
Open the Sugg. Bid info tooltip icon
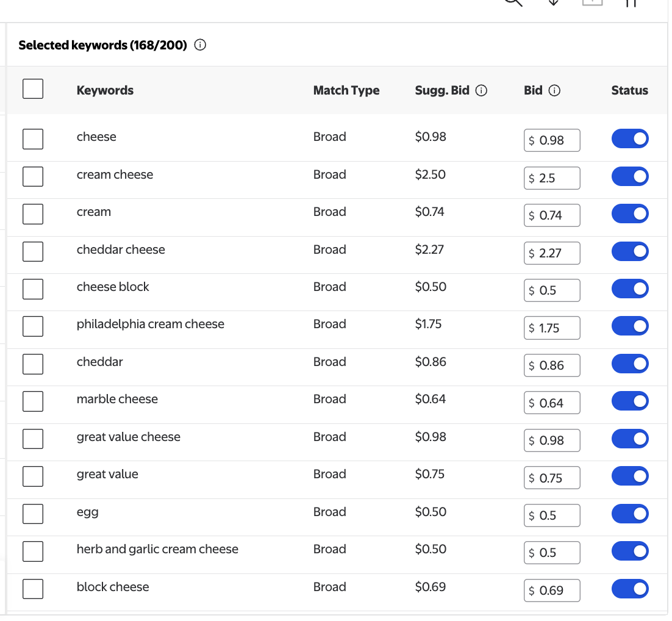(x=481, y=90)
